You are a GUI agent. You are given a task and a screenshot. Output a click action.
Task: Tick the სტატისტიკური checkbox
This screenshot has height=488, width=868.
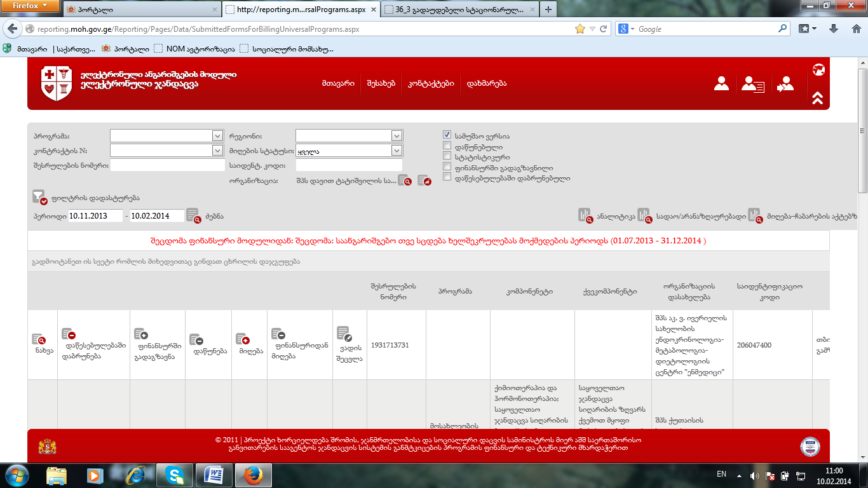click(447, 156)
